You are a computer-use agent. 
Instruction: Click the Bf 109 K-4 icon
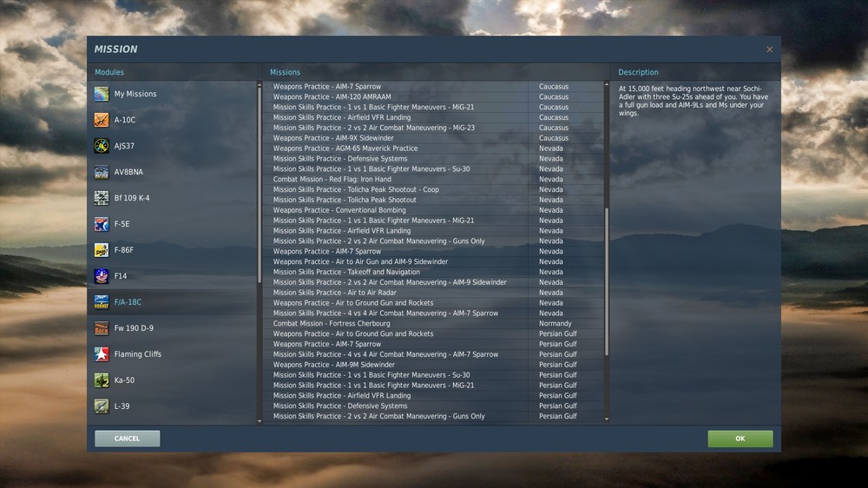(x=102, y=198)
